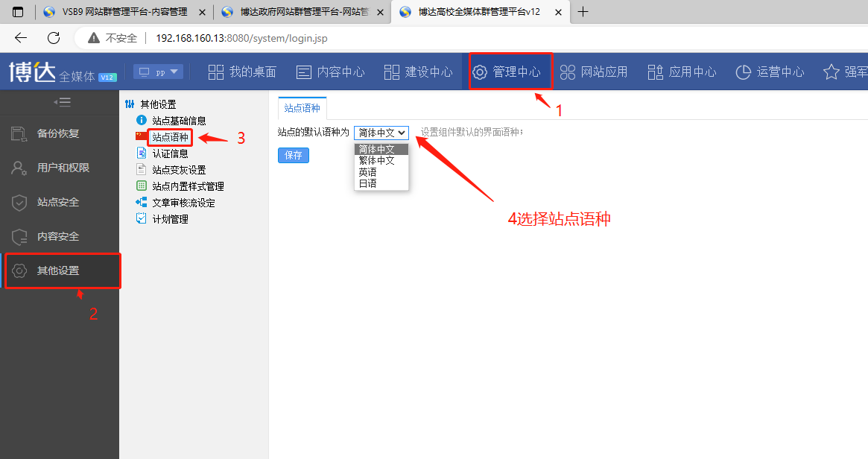868x459 pixels.
Task: Click the 备份恢复 sidebar icon
Action: tap(19, 133)
